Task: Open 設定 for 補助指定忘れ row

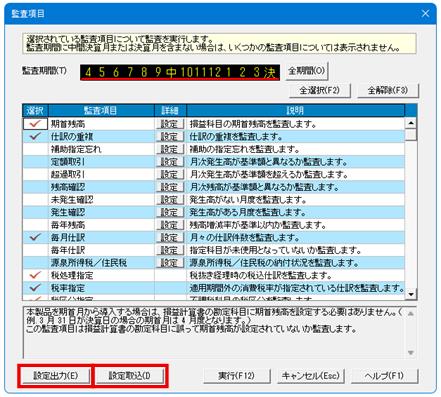Action: coord(170,149)
